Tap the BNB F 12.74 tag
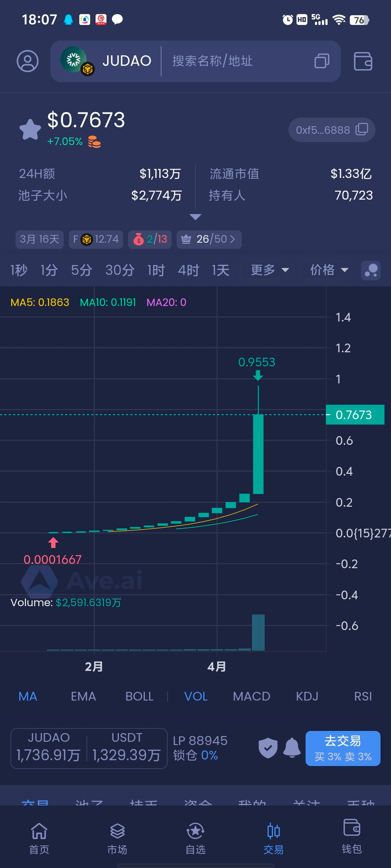Screen dimensions: 391x868 [x=96, y=239]
